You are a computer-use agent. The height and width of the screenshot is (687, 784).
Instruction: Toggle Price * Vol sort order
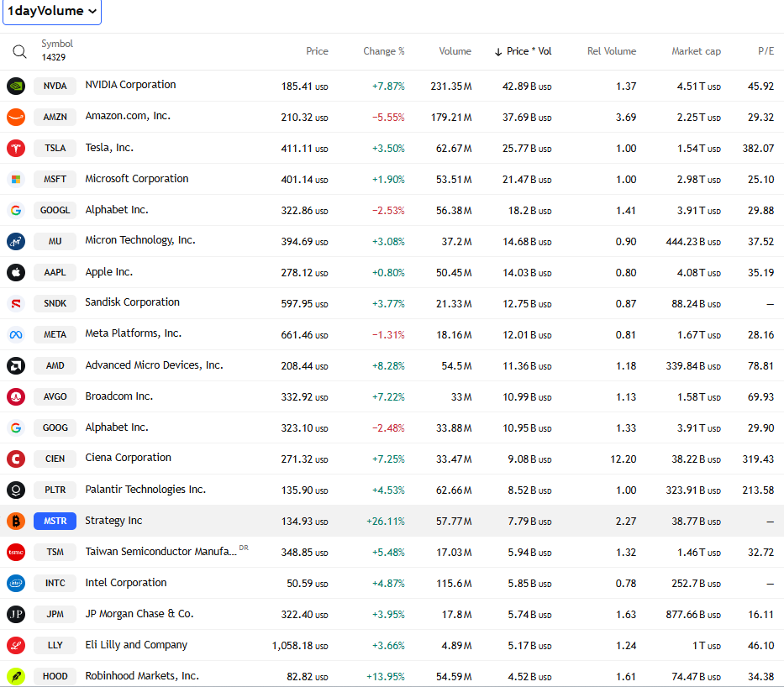pos(523,51)
